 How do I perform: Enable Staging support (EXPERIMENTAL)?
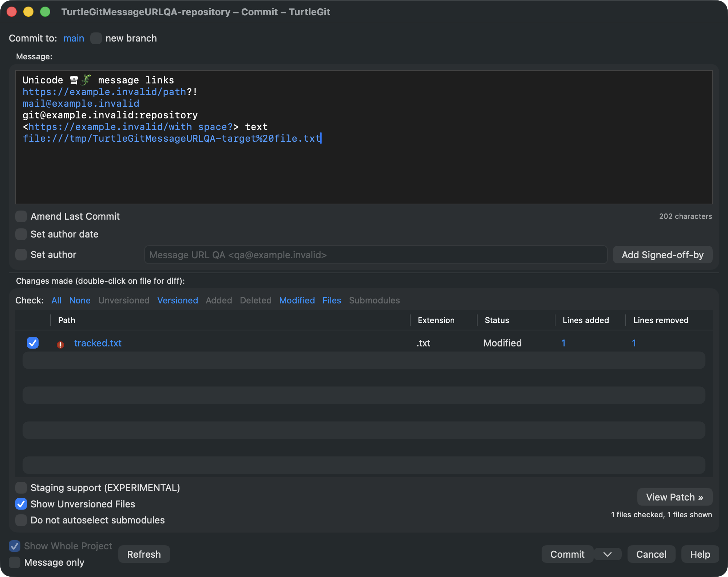coord(21,487)
